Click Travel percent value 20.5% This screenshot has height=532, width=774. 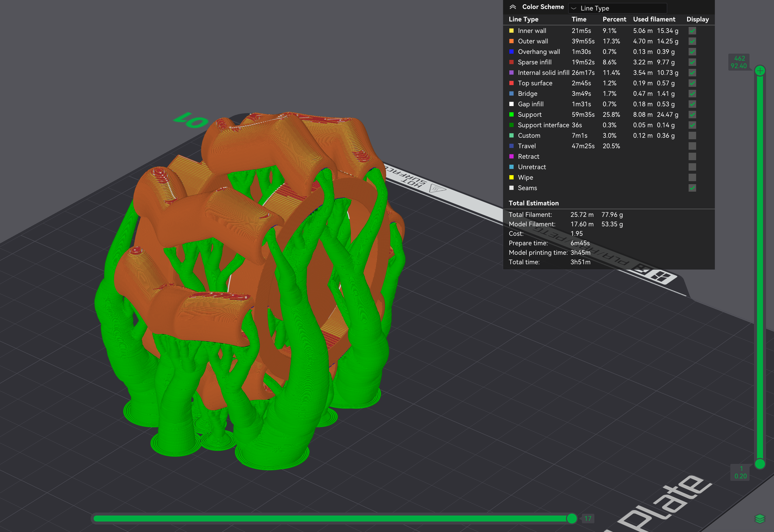click(611, 146)
